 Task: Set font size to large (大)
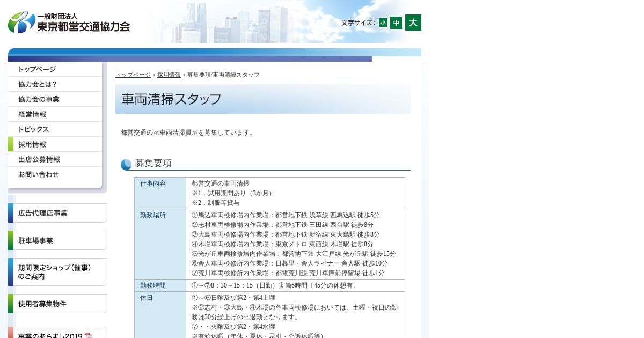click(x=413, y=23)
